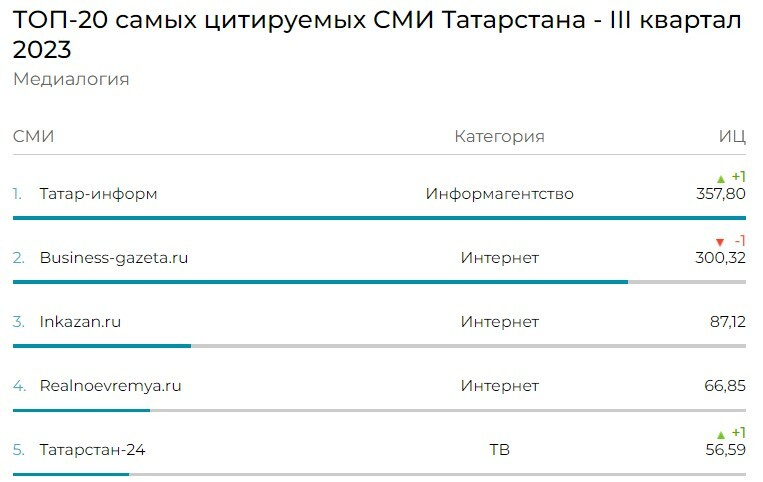
Task: Select Inkazan.ru in the ranking
Action: (x=80, y=322)
